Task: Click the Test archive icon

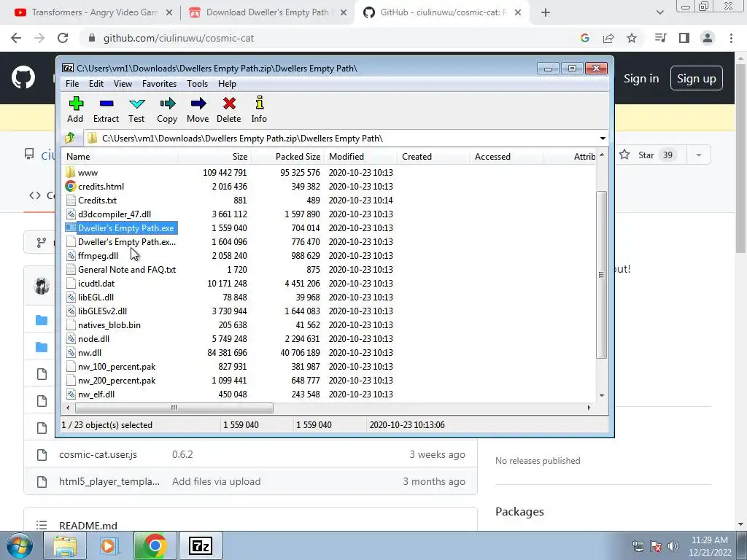Action: click(136, 110)
